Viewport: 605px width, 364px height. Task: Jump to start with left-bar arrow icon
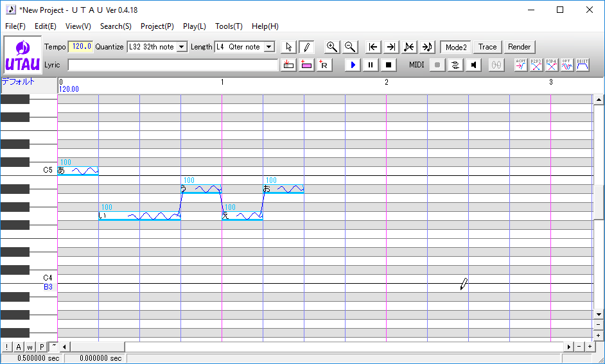click(373, 47)
